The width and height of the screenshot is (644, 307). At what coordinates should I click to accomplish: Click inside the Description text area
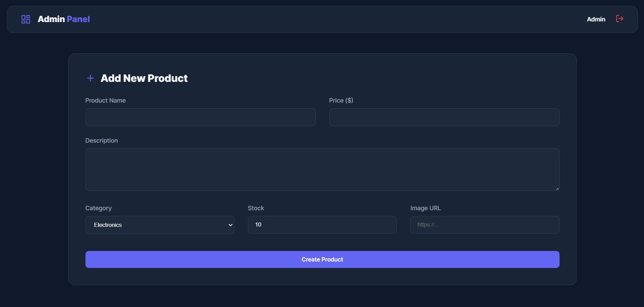(x=322, y=169)
